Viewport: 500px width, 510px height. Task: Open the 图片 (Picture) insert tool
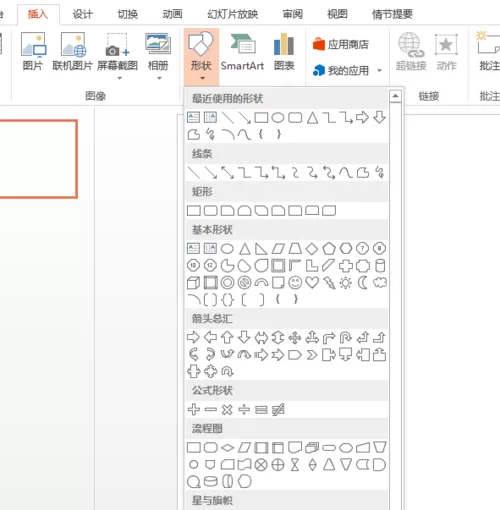33,51
